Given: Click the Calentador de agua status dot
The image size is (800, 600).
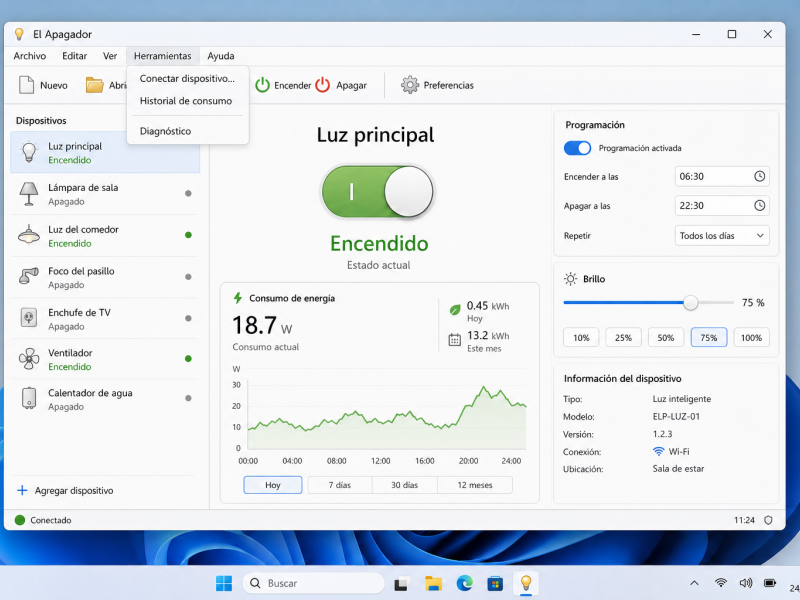Looking at the screenshot, I should tap(188, 398).
